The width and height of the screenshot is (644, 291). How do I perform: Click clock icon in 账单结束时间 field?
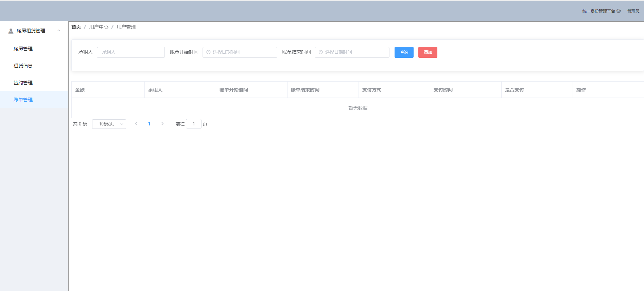click(320, 52)
